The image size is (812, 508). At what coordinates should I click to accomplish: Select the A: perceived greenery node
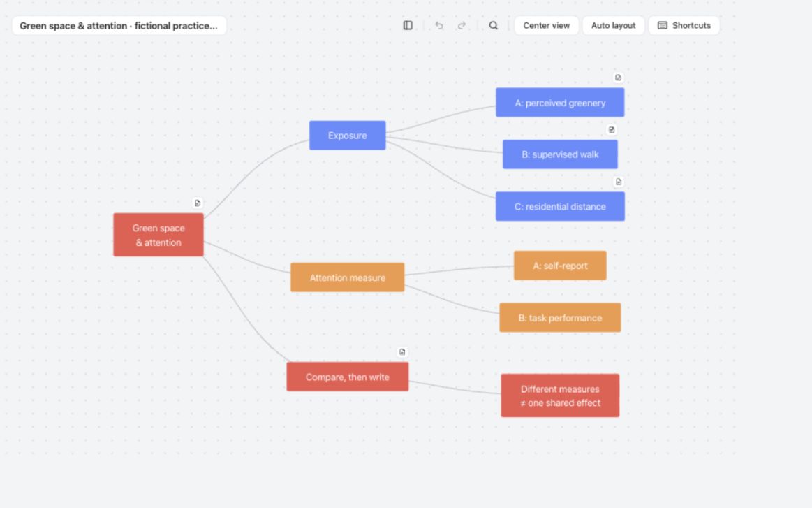click(560, 103)
